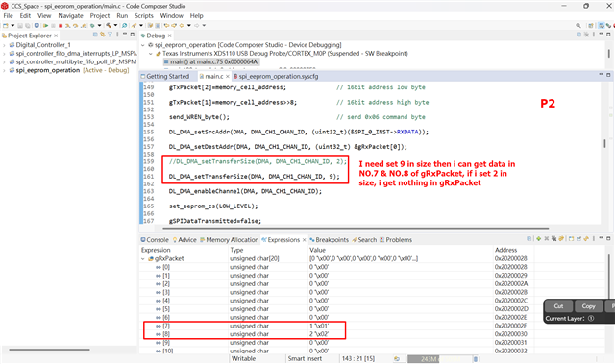Click line 161 DL_DMA_setTransferSize code
The height and width of the screenshot is (364, 615).
pos(254,177)
